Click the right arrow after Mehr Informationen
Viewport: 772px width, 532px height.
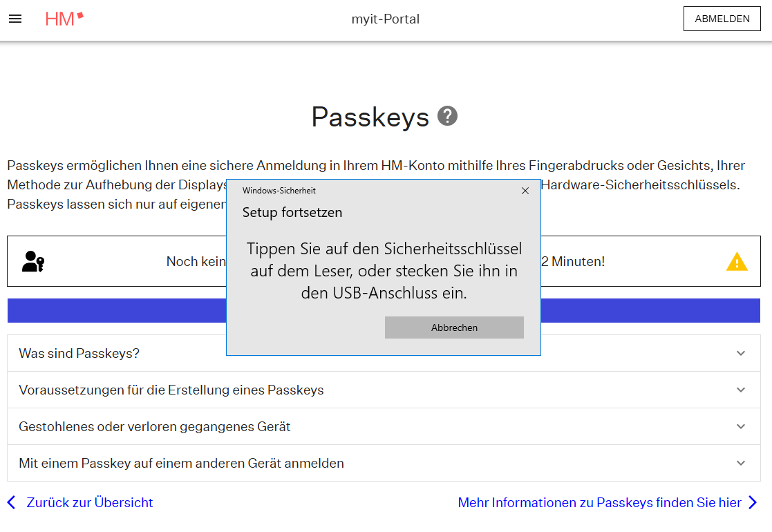point(753,502)
